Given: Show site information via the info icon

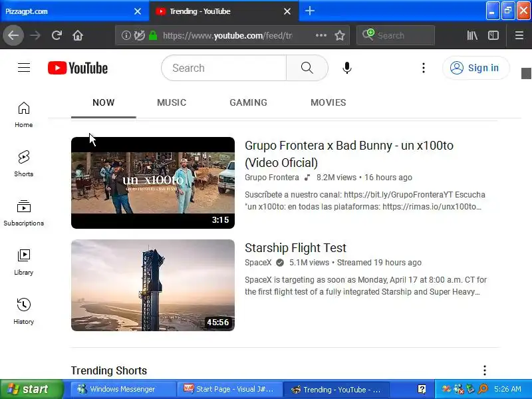Looking at the screenshot, I should 126,35.
